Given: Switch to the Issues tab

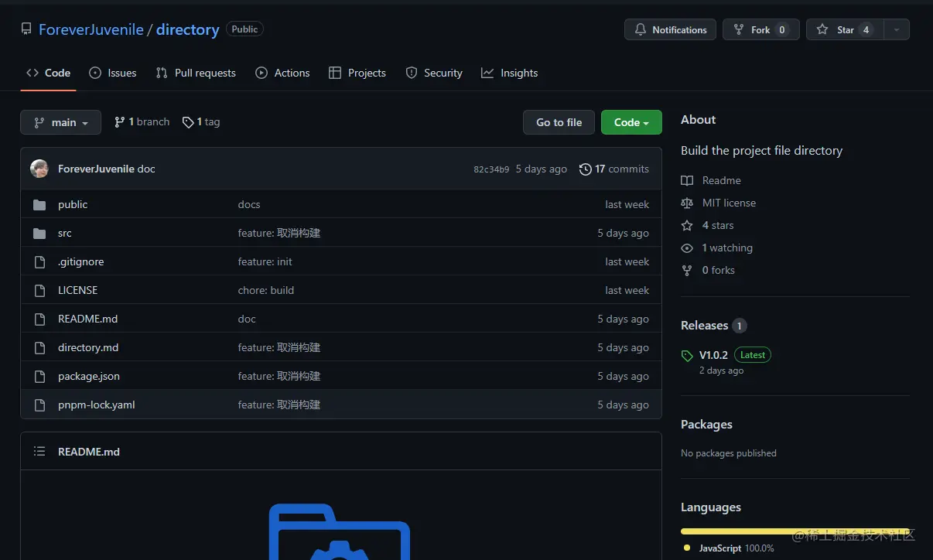Looking at the screenshot, I should 113,73.
